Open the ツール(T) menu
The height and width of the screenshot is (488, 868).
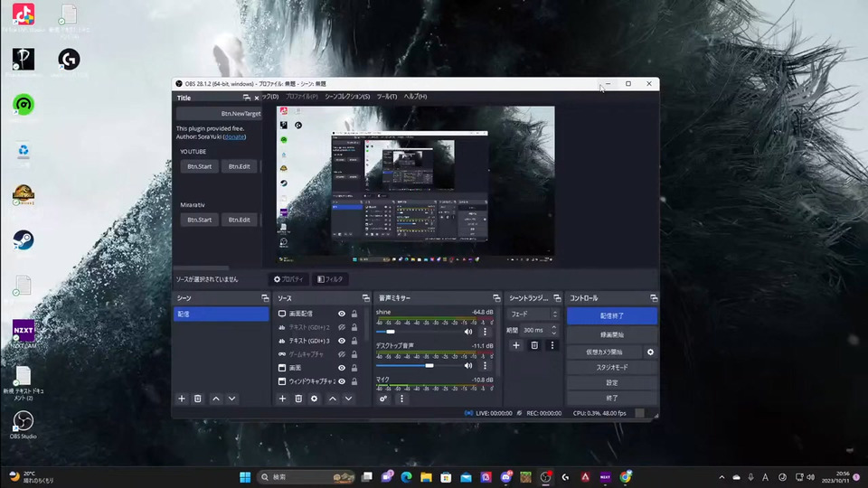386,97
